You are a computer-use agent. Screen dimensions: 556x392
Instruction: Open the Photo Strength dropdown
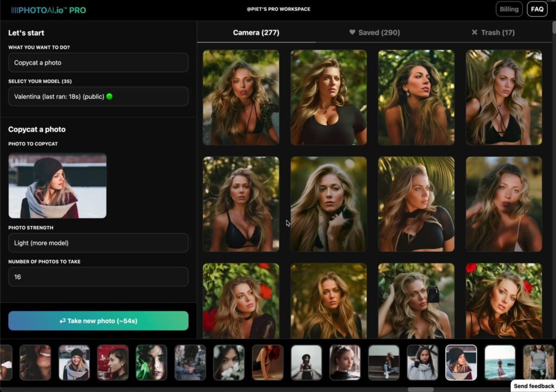click(98, 243)
